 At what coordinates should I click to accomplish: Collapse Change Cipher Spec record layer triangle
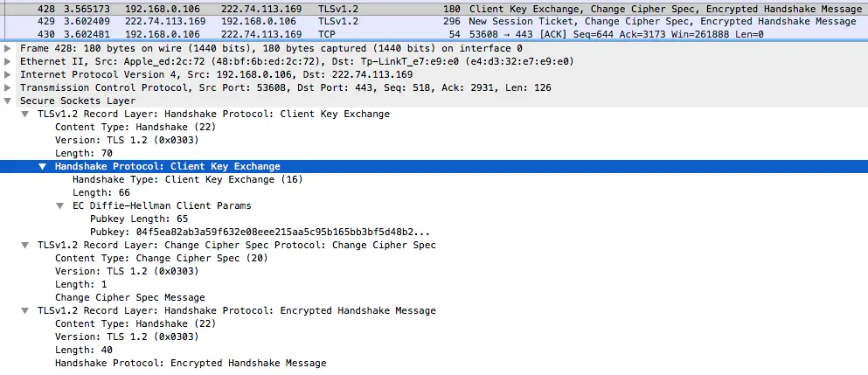click(24, 245)
